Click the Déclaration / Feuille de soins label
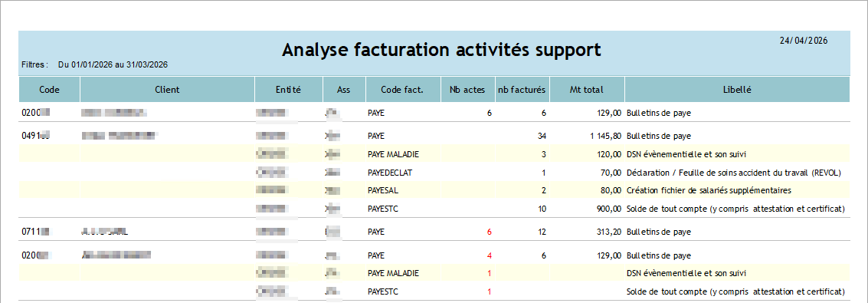This screenshot has height=303, width=868. pyautogui.click(x=733, y=173)
